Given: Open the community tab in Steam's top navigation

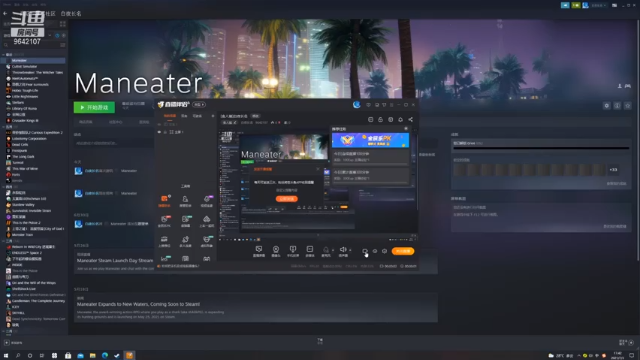Looking at the screenshot, I should pos(50,13).
